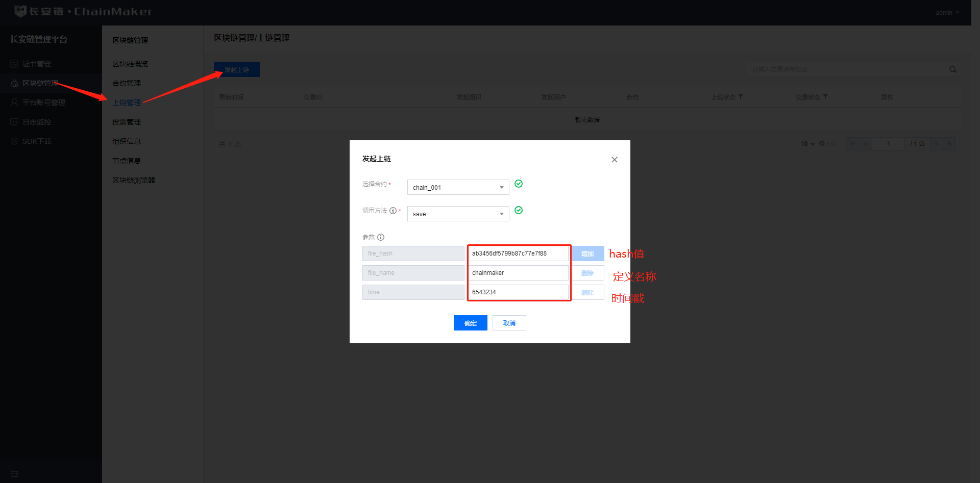
Task: Click the 发起用户 column header
Action: pyautogui.click(x=554, y=97)
